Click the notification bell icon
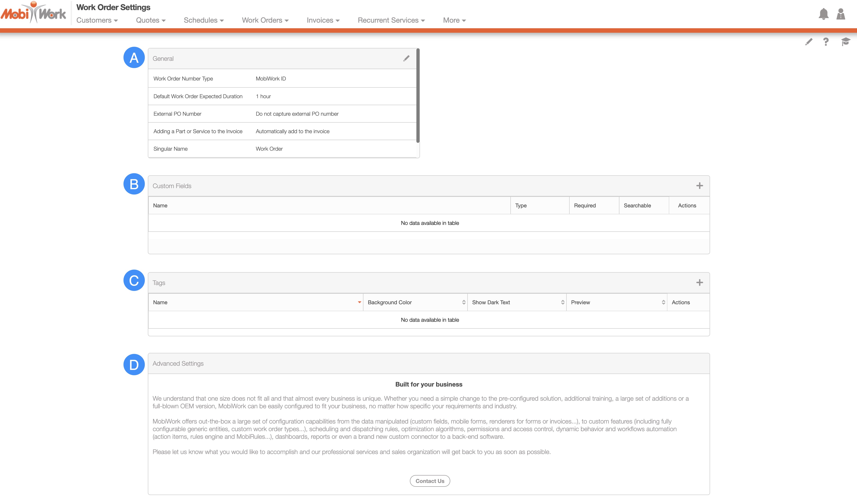857x504 pixels. coord(823,14)
